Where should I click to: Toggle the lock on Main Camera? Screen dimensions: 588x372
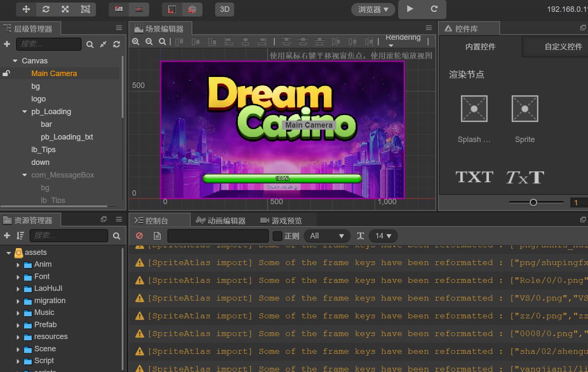[6, 74]
